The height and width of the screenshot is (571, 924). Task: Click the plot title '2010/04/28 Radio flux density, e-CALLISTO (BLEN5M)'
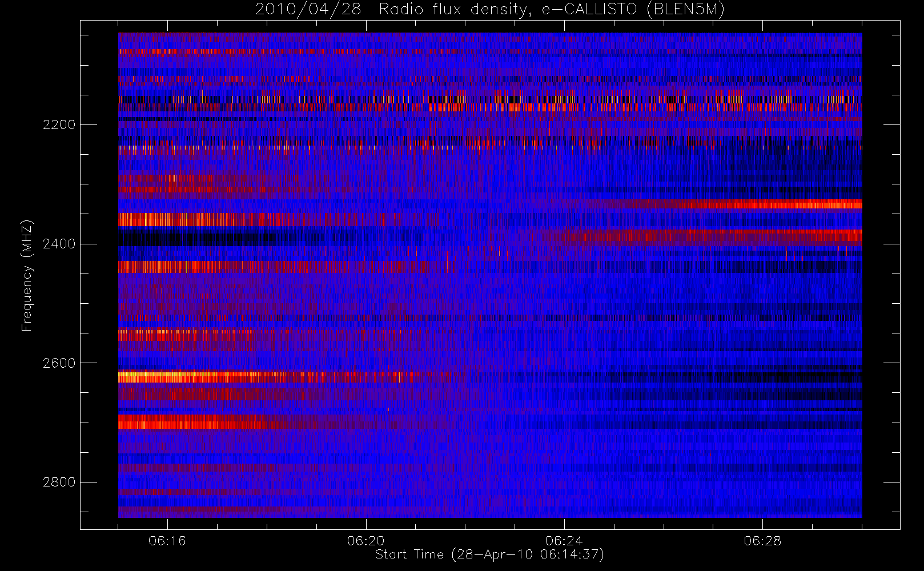pos(490,10)
